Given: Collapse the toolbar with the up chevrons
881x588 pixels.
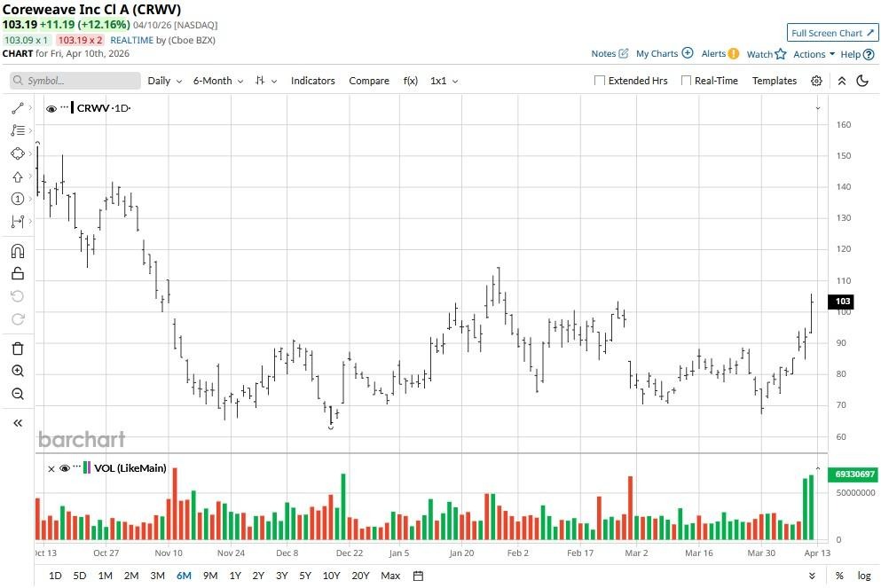Looking at the screenshot, I should (842, 81).
